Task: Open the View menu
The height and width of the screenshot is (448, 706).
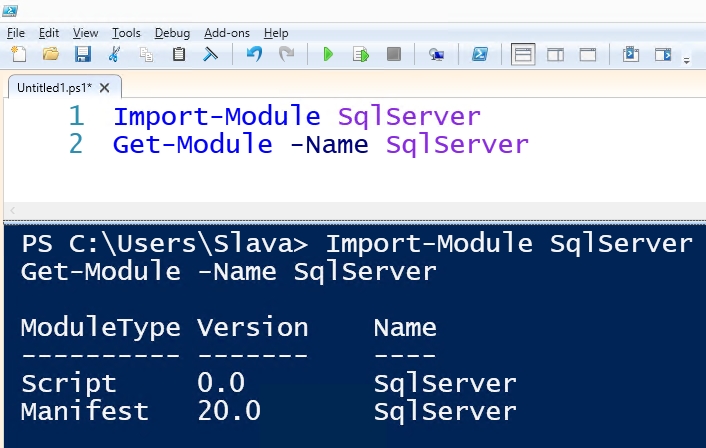Action: pyautogui.click(x=85, y=33)
